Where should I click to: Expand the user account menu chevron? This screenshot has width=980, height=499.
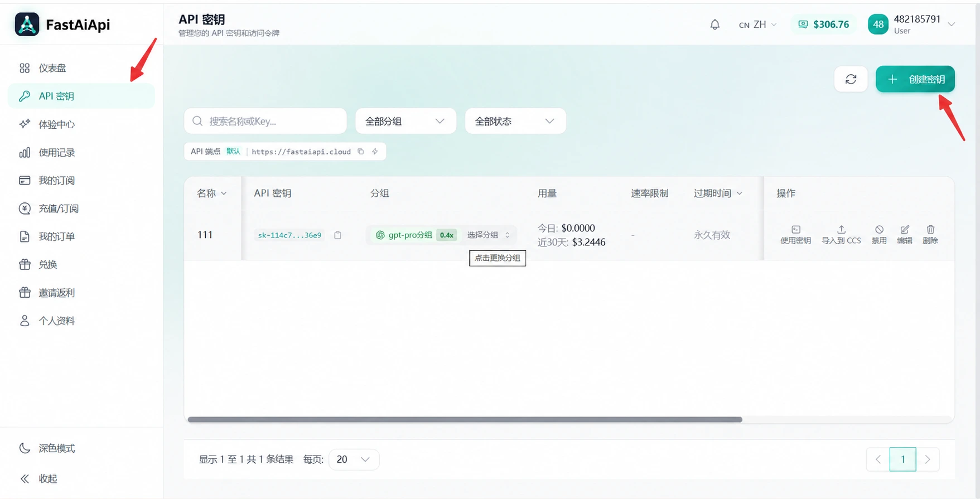click(x=952, y=25)
